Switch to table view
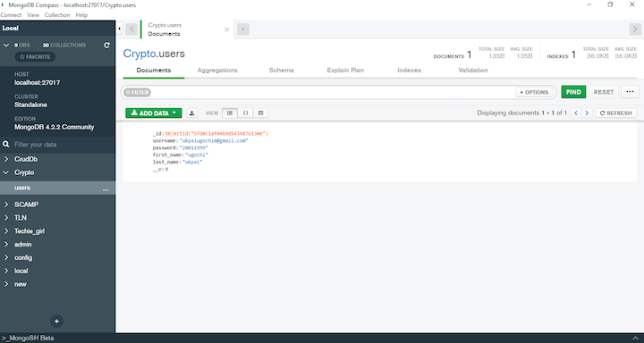 [x=261, y=113]
